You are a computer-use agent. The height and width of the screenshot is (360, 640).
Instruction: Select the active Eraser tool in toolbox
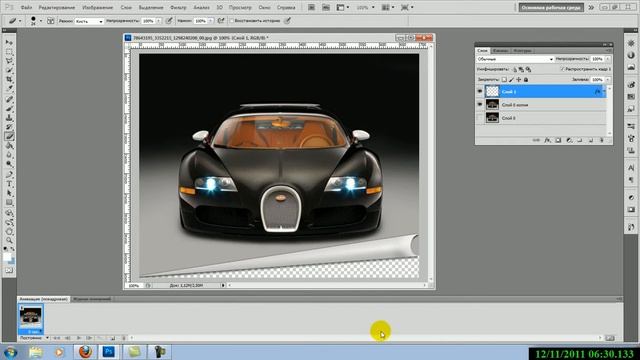coord(9,136)
